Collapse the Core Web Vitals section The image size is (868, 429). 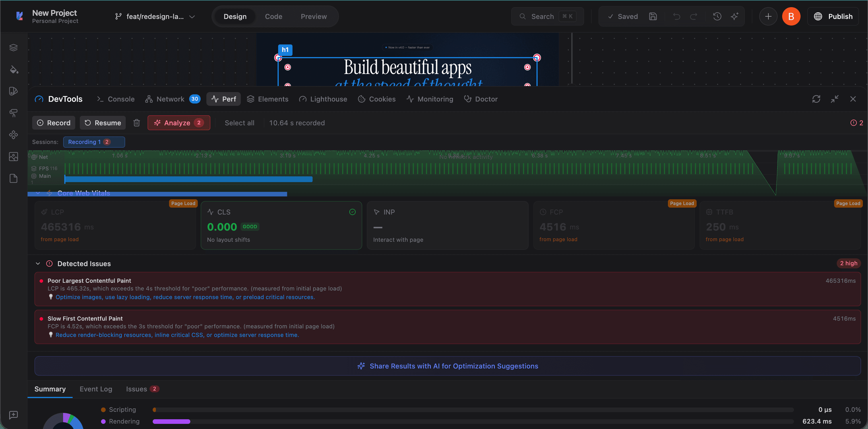coord(38,193)
